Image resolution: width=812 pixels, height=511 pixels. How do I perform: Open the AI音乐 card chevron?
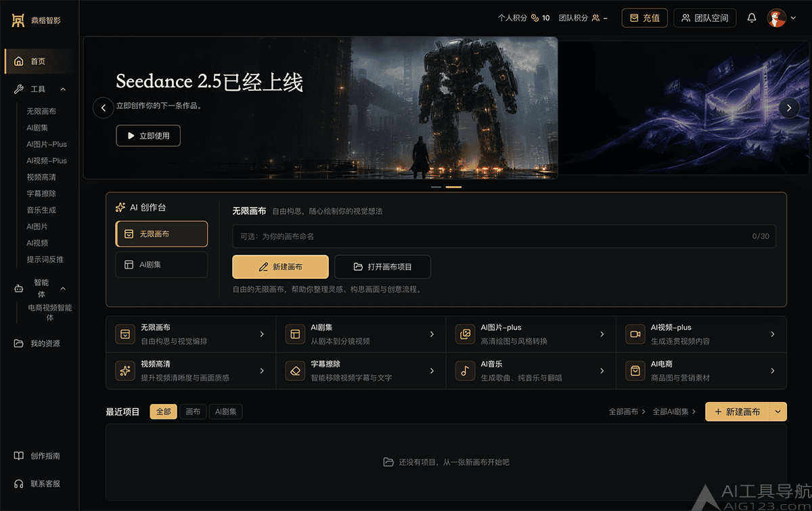pyautogui.click(x=602, y=371)
